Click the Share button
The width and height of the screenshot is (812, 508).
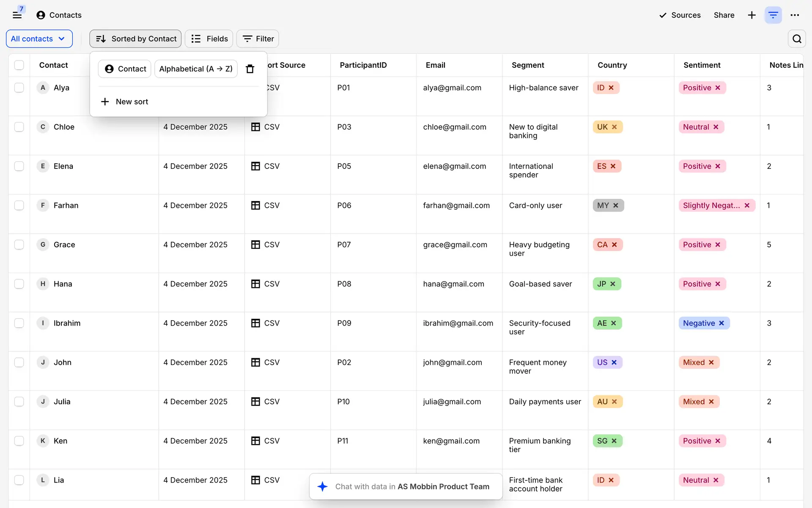click(x=724, y=15)
